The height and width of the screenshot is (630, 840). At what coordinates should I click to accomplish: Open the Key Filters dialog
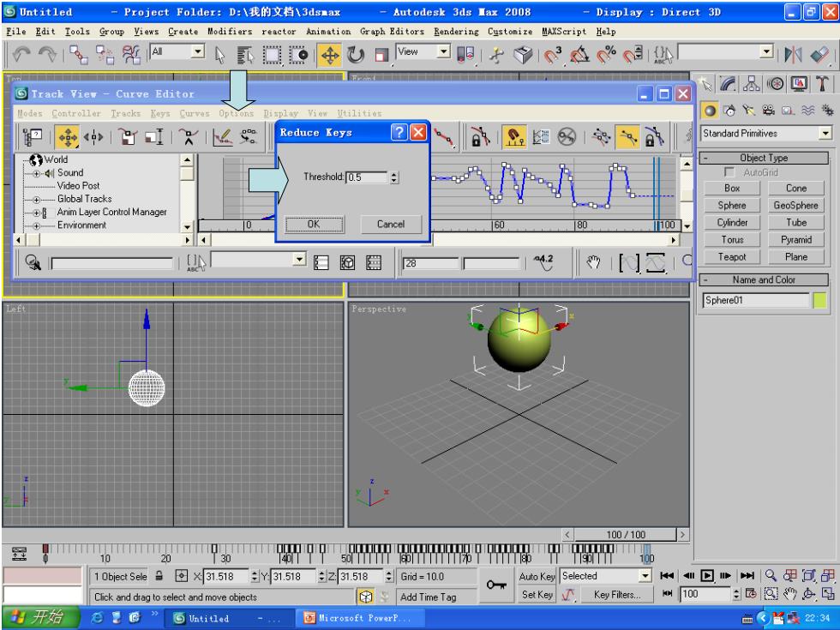pos(616,595)
